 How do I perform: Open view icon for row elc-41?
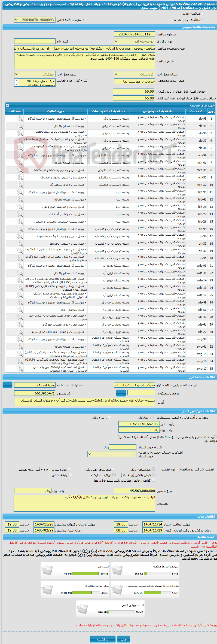click(x=20, y=126)
